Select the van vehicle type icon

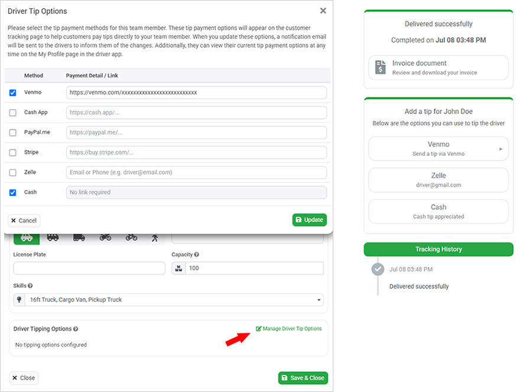[x=53, y=238]
